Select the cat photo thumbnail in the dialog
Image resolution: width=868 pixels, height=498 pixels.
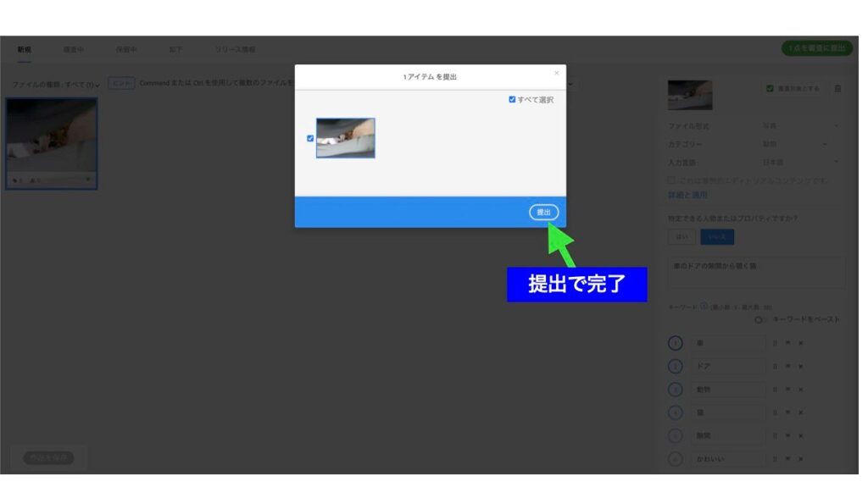(346, 138)
